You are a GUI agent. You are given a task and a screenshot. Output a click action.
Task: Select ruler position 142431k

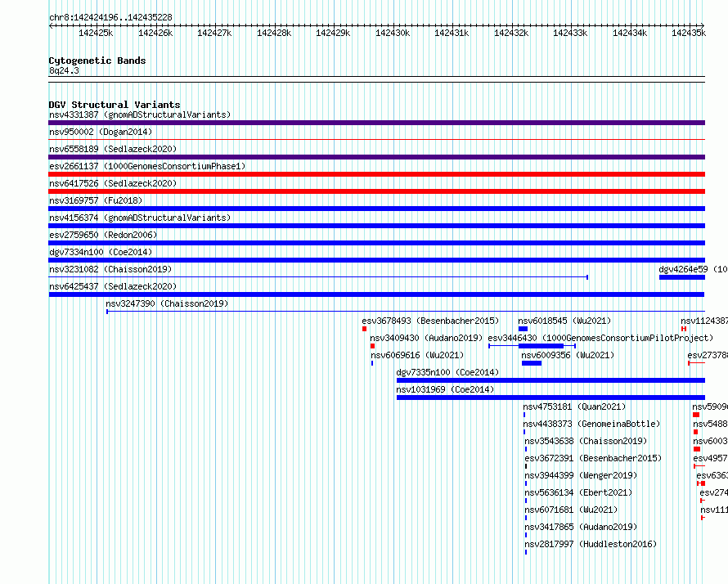[x=452, y=33]
